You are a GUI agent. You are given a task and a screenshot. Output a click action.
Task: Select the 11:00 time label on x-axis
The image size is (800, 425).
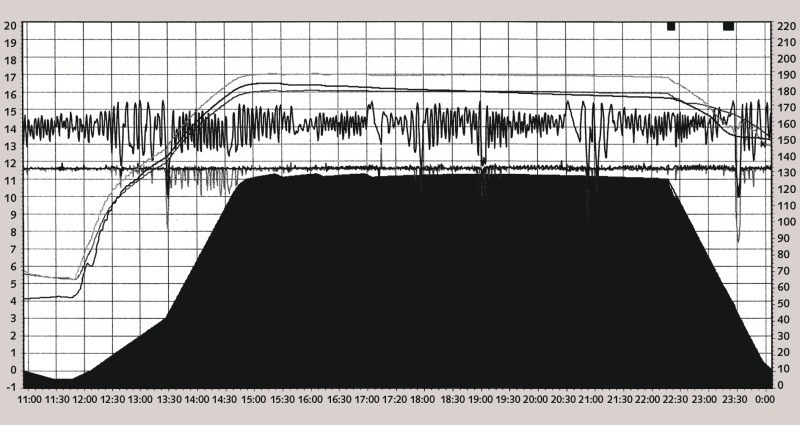(x=30, y=399)
